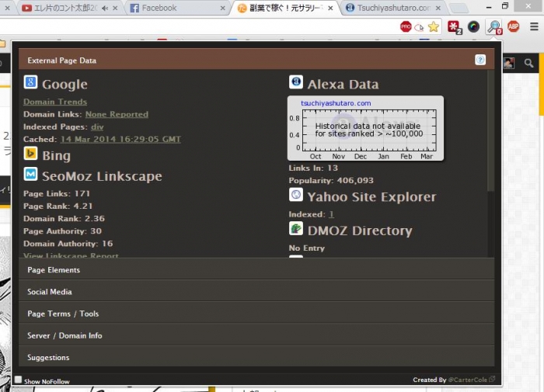Click the tsuchiyashutaro.com Alexa graph link
This screenshot has width=544, height=392.
[336, 103]
